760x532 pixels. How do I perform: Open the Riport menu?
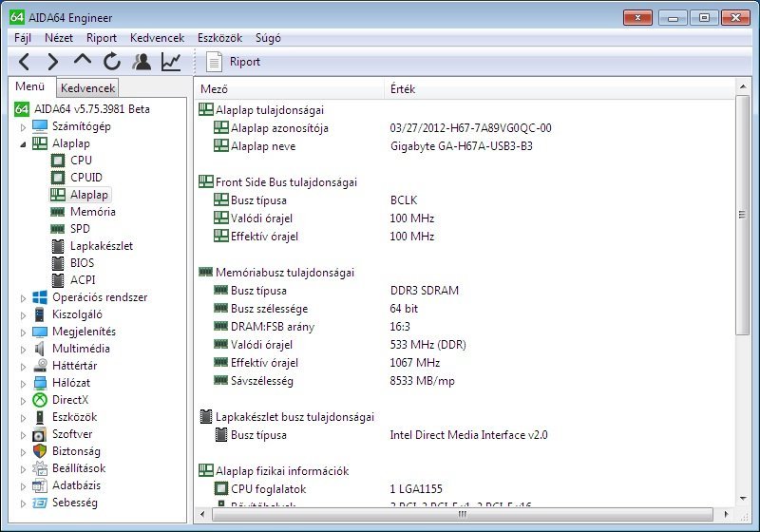click(102, 38)
